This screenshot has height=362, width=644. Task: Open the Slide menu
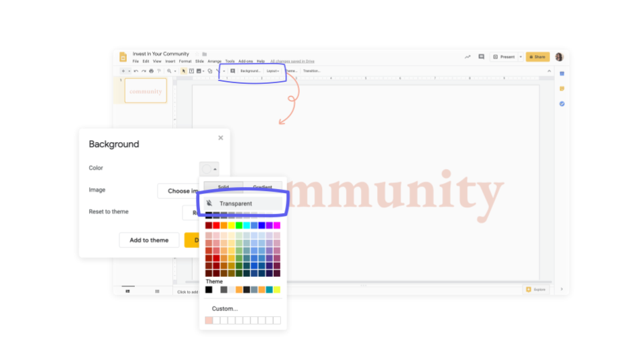click(199, 61)
